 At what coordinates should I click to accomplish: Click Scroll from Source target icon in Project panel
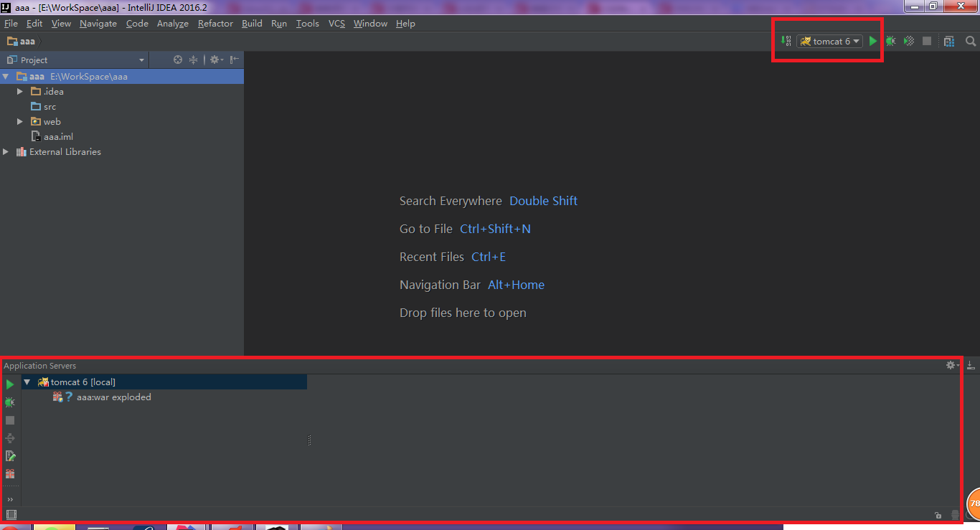(x=178, y=60)
